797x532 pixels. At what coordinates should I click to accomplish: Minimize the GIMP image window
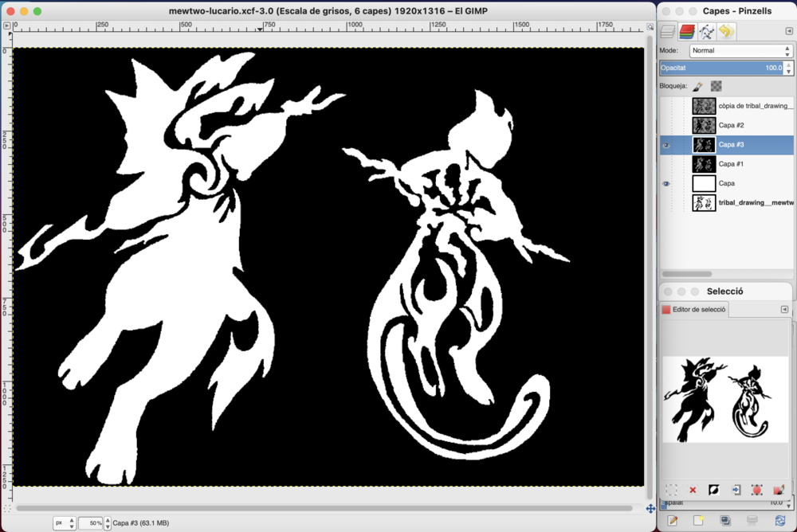coord(24,10)
